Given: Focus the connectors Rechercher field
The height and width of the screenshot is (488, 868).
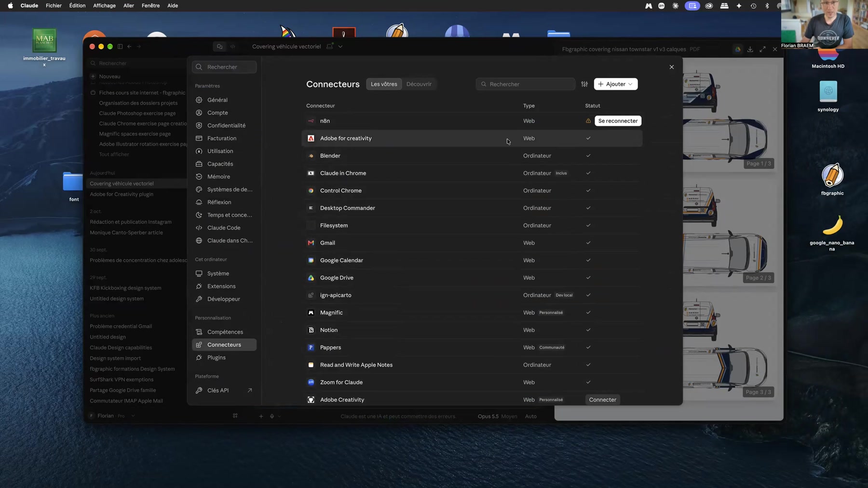Looking at the screenshot, I should tap(525, 84).
